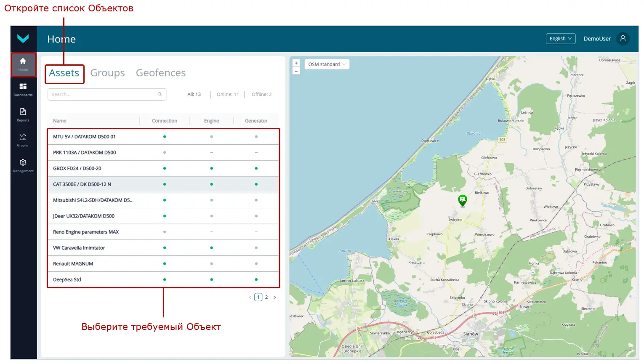
Task: Switch to the Groups tab
Action: point(107,73)
